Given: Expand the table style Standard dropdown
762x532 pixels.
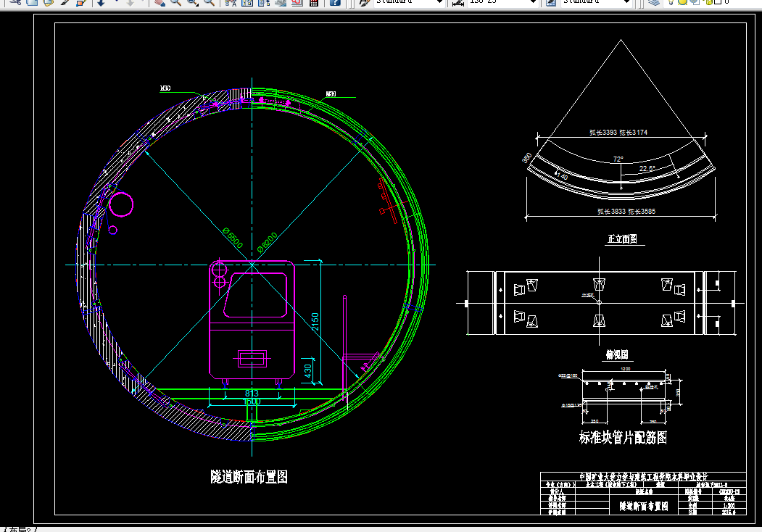Looking at the screenshot, I should click(626, 2).
